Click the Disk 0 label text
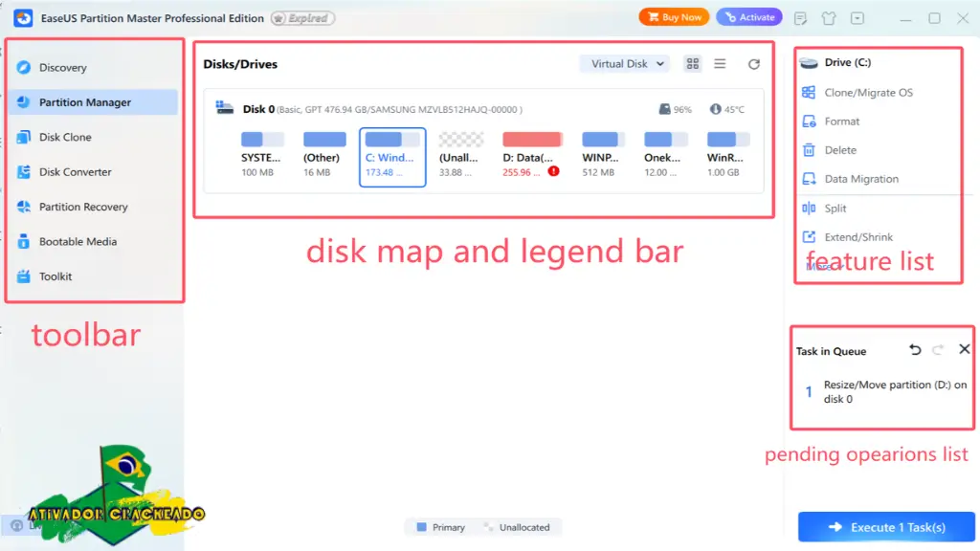Viewport: 980px width, 551px height. (x=258, y=109)
